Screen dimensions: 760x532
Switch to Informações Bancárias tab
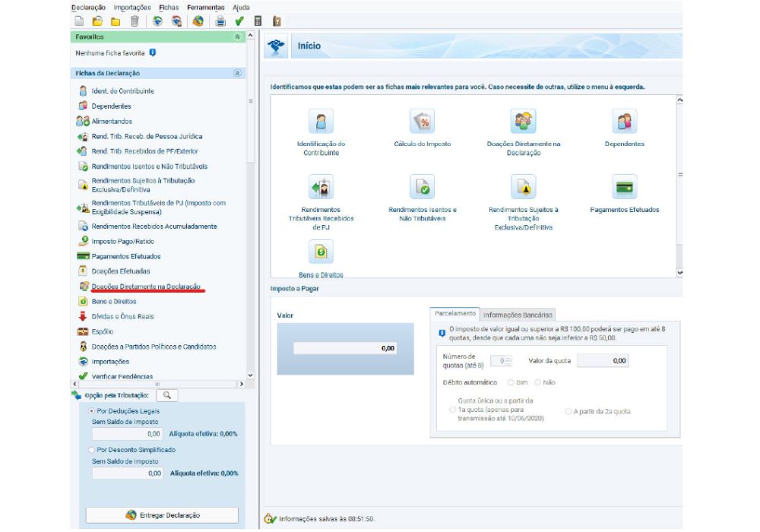[518, 315]
